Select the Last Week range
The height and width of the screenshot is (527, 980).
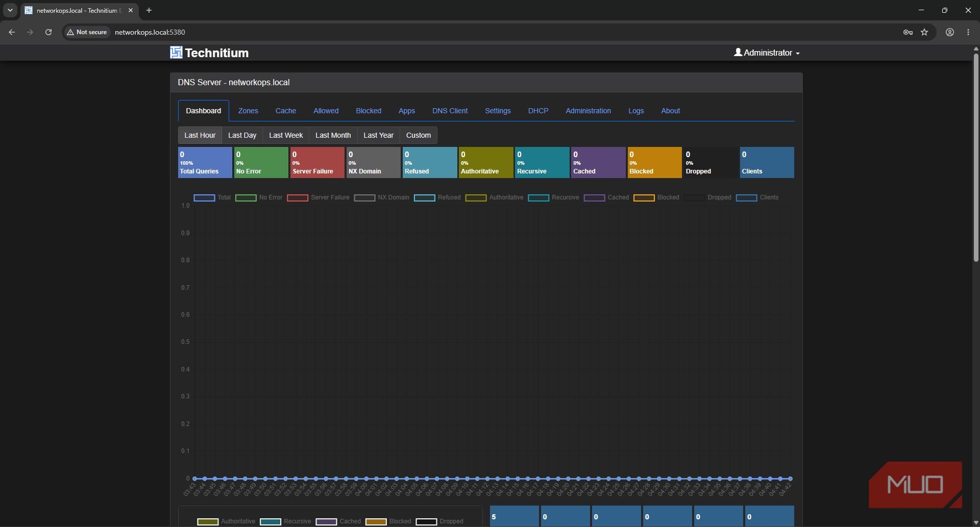point(286,135)
